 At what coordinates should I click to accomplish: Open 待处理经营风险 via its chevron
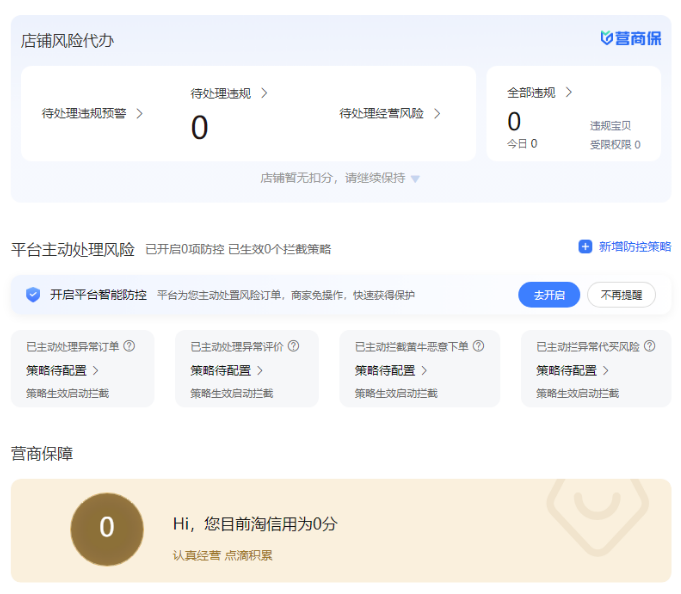pos(437,113)
